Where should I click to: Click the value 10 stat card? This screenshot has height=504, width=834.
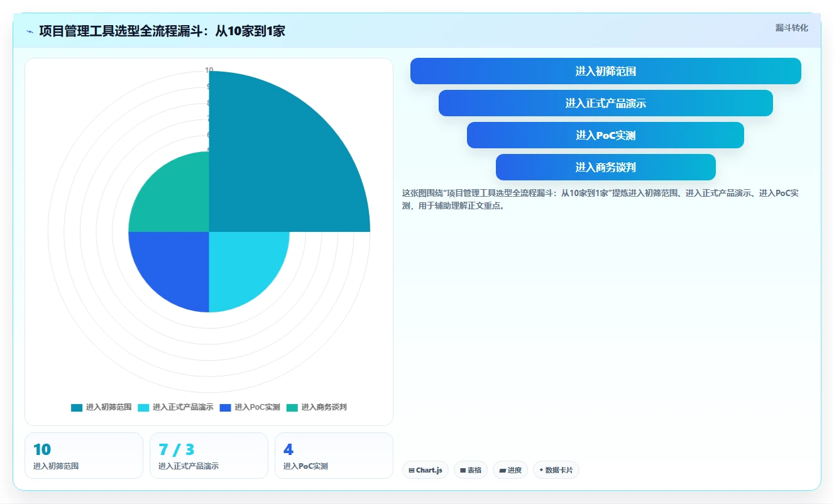pyautogui.click(x=84, y=456)
